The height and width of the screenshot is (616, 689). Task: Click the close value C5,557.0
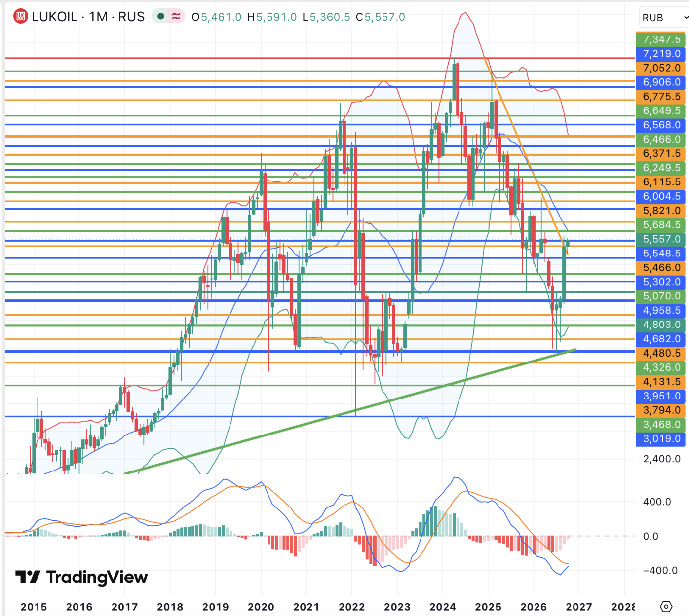(x=381, y=17)
